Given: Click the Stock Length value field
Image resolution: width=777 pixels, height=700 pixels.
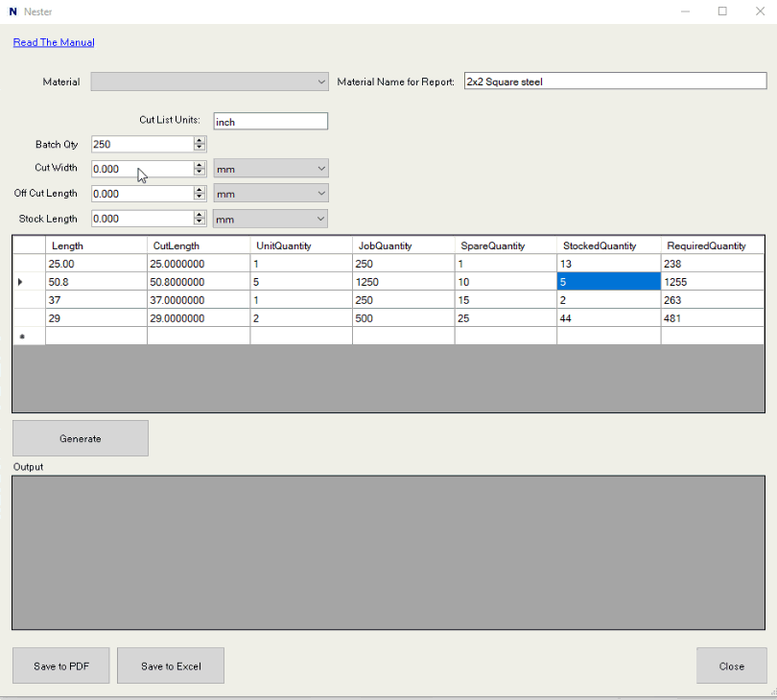Looking at the screenshot, I should click(143, 219).
